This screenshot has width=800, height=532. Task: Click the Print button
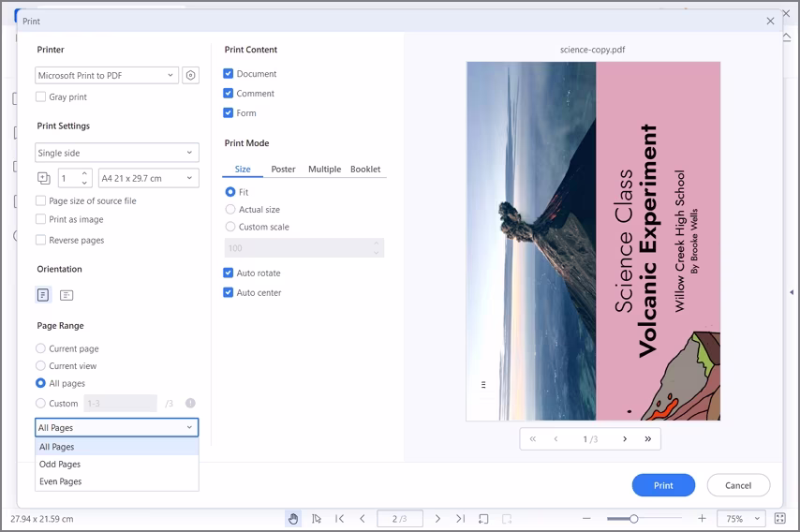click(663, 485)
